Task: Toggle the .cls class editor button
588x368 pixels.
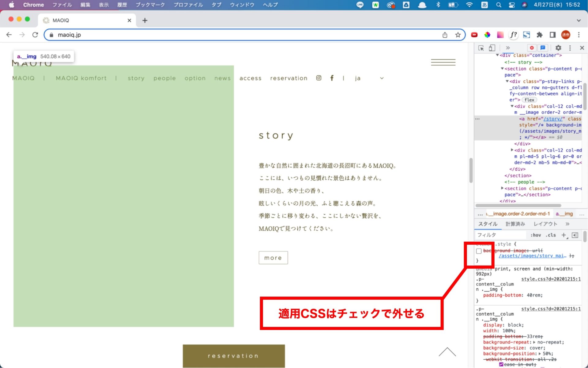Action: [x=551, y=235]
